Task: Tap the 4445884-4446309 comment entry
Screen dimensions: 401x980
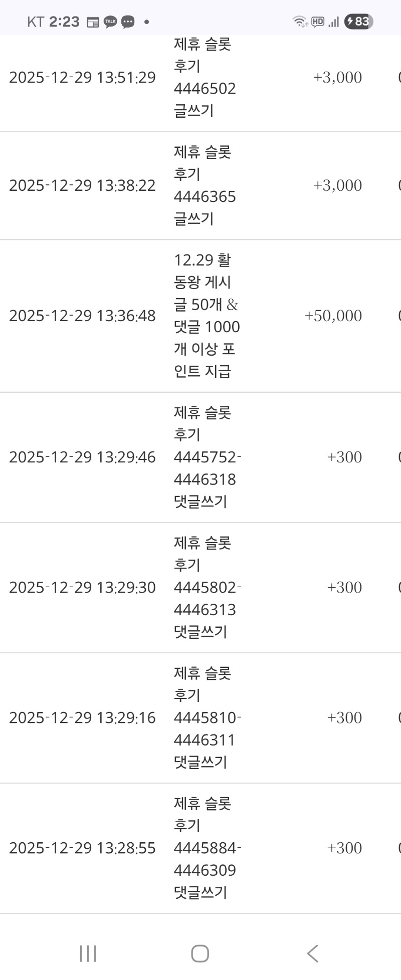Action: (x=207, y=848)
